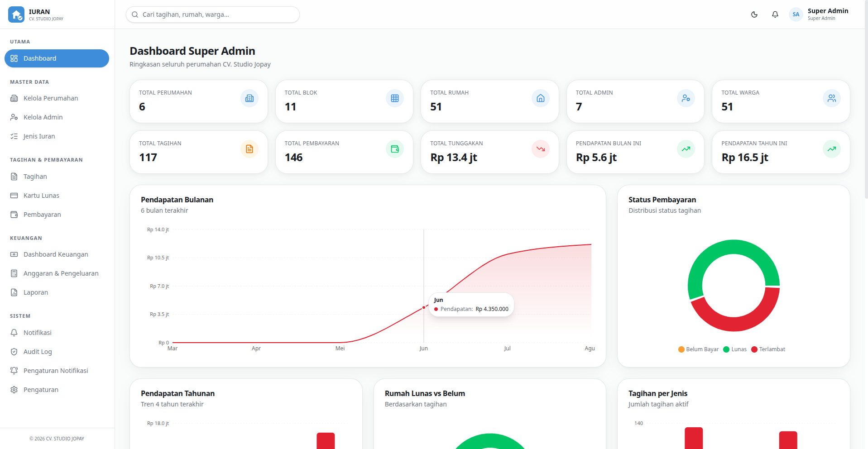868x449 pixels.
Task: Click the Rumah Lunas vs Belum card title
Action: pyautogui.click(x=425, y=393)
